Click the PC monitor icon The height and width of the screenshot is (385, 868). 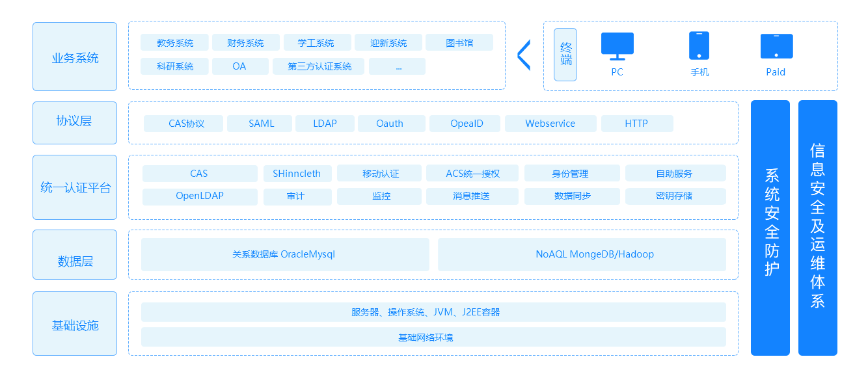pos(617,46)
